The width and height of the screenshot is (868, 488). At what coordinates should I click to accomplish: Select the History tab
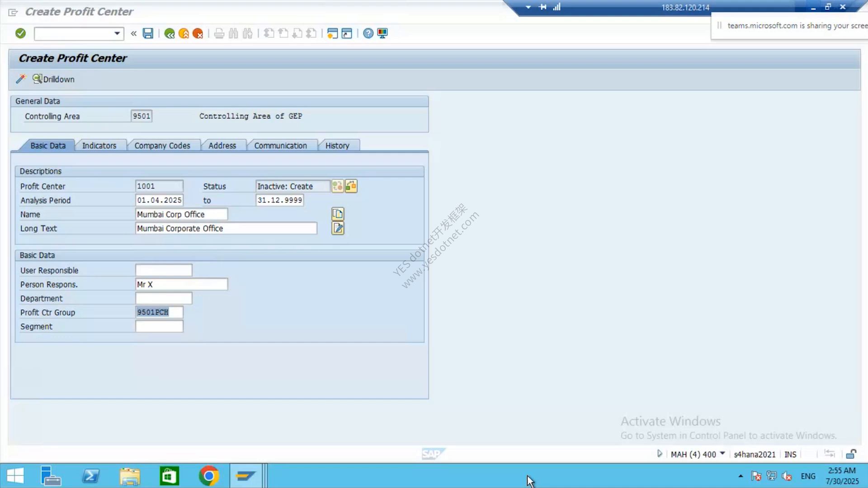tap(337, 145)
